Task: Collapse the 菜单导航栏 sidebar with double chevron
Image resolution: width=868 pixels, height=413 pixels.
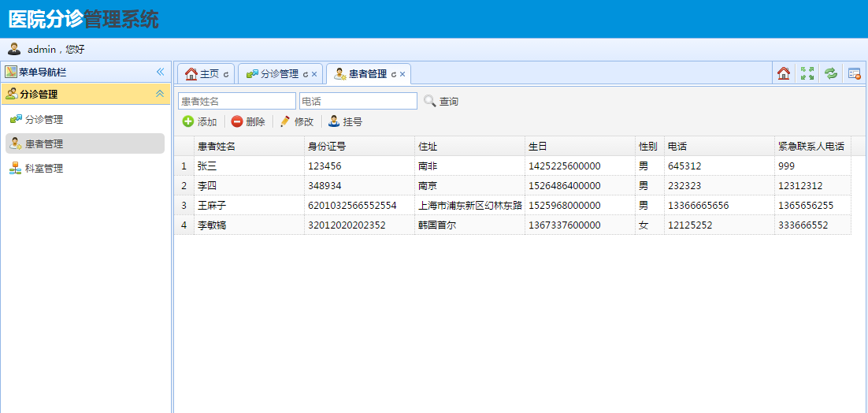Action: [x=161, y=72]
